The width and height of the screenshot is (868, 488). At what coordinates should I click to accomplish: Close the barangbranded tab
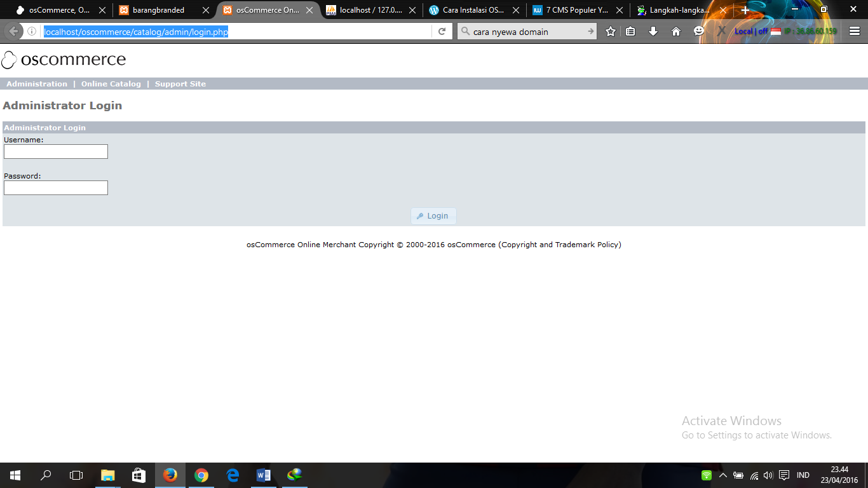point(205,10)
